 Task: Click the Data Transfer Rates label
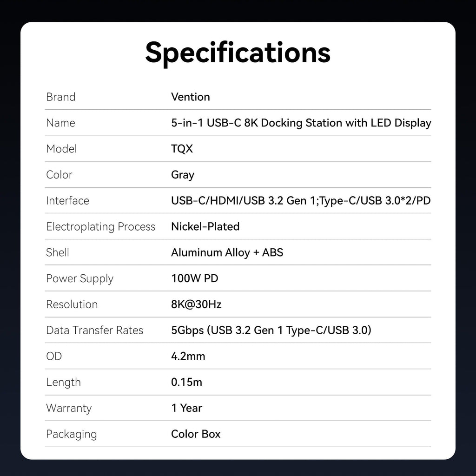click(x=95, y=331)
